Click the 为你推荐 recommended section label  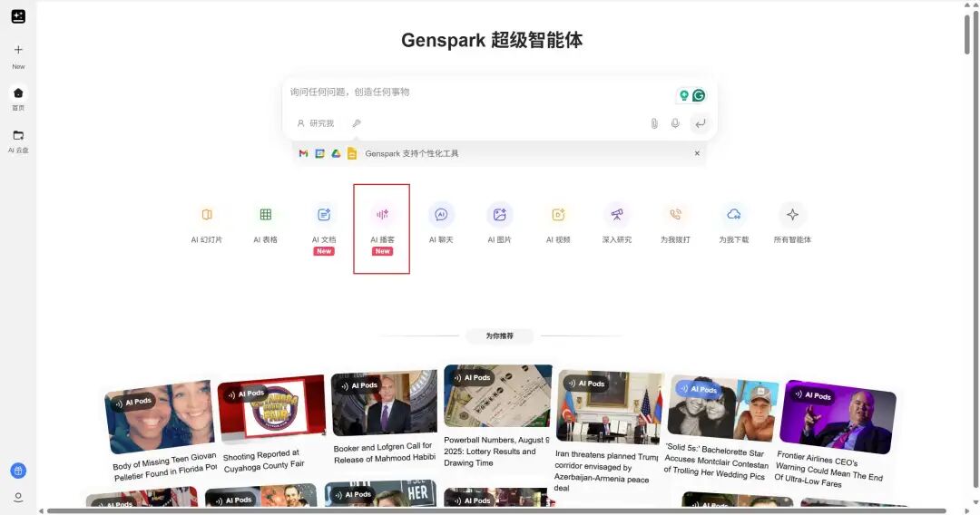pos(499,335)
